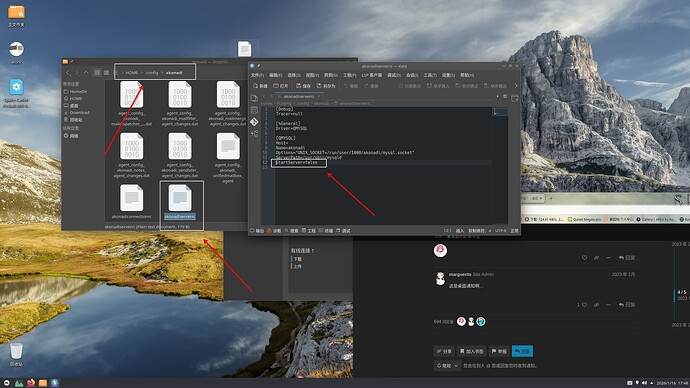The image size is (690, 388).
Task: Click the volume icon in system tray
Action: (644, 383)
